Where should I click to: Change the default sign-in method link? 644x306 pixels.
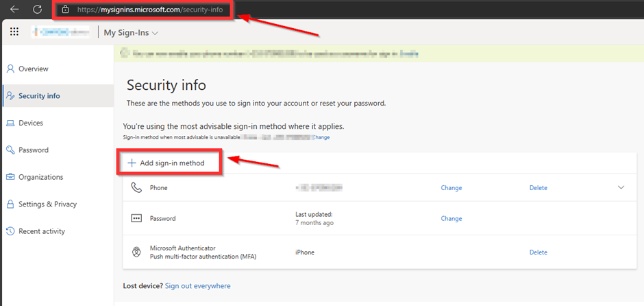click(321, 137)
